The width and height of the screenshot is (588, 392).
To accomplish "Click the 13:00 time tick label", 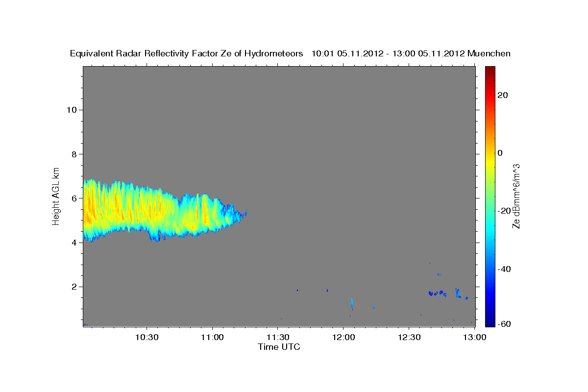I will click(x=474, y=338).
